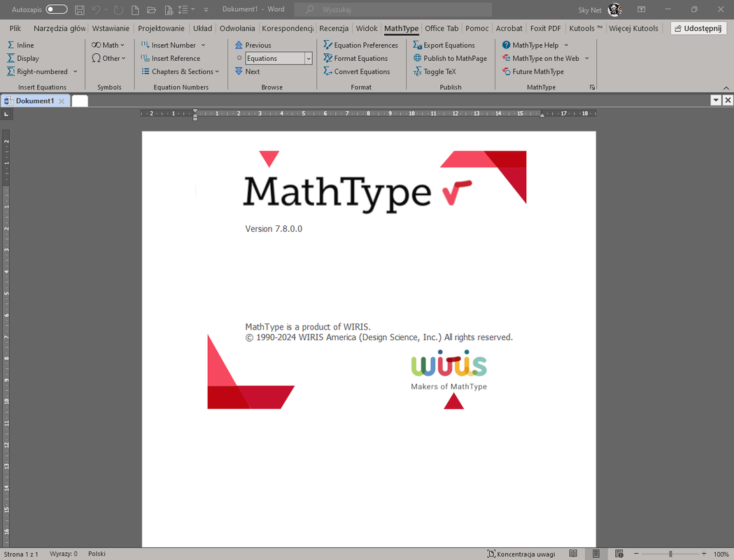Open the Equations browse combo box
This screenshot has height=560, width=734.
click(x=278, y=59)
